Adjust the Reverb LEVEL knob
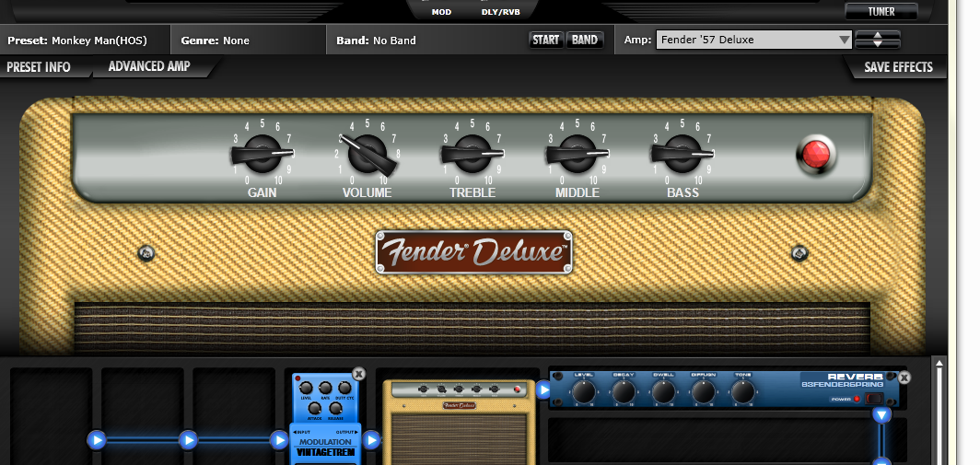This screenshot has height=465, width=980. (583, 392)
